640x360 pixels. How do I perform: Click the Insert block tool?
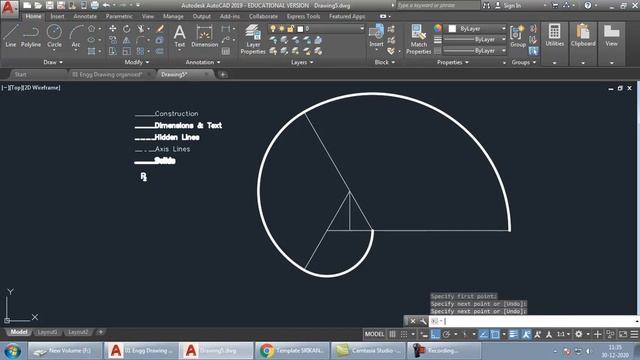click(x=376, y=36)
